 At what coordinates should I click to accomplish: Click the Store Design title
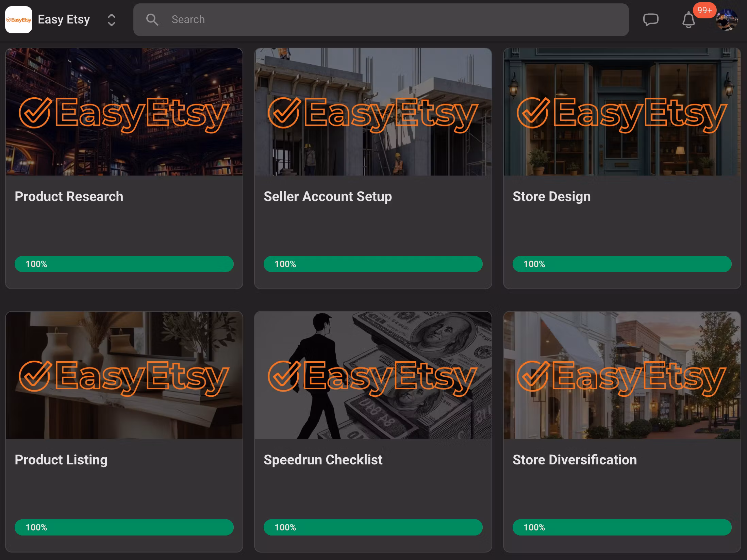click(x=552, y=197)
